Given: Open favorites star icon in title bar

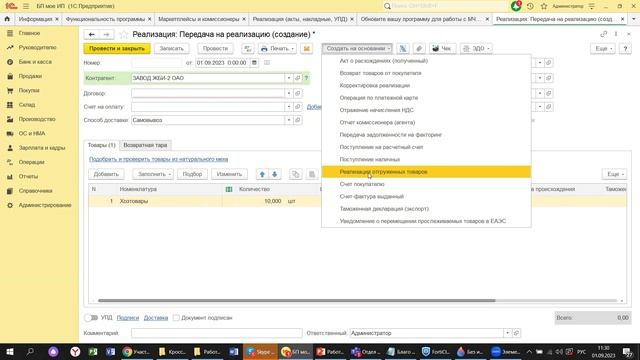Looking at the screenshot, I should (544, 6).
